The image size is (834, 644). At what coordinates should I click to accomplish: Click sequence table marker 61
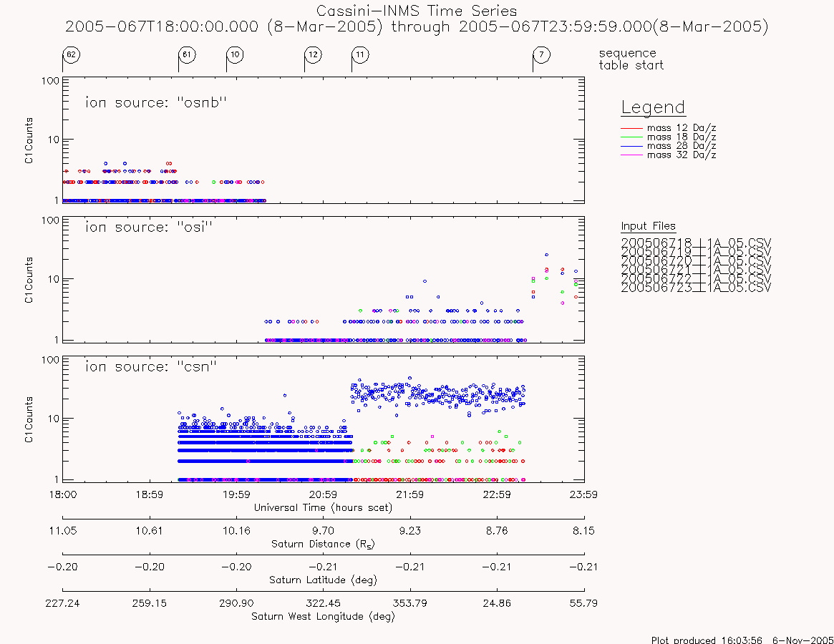(187, 55)
